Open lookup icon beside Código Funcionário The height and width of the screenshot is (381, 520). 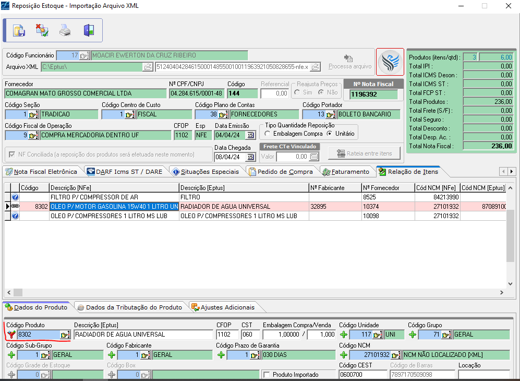tap(84, 55)
